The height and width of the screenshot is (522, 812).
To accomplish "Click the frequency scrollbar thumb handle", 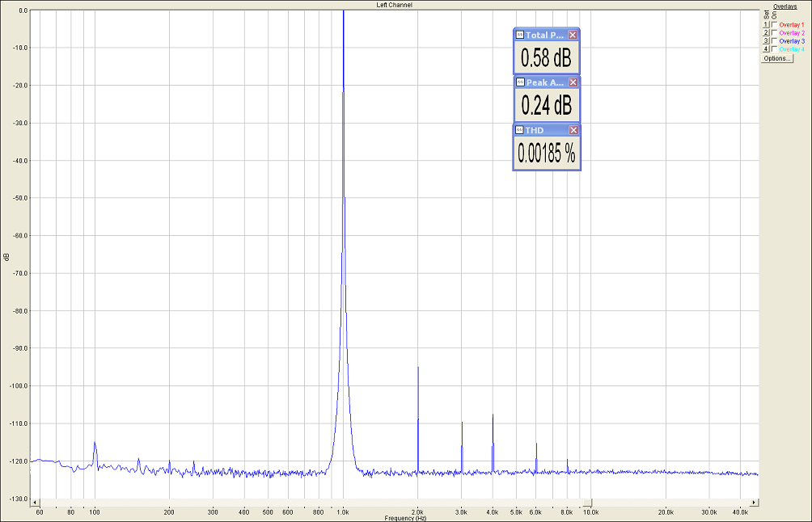I will pyautogui.click(x=588, y=503).
